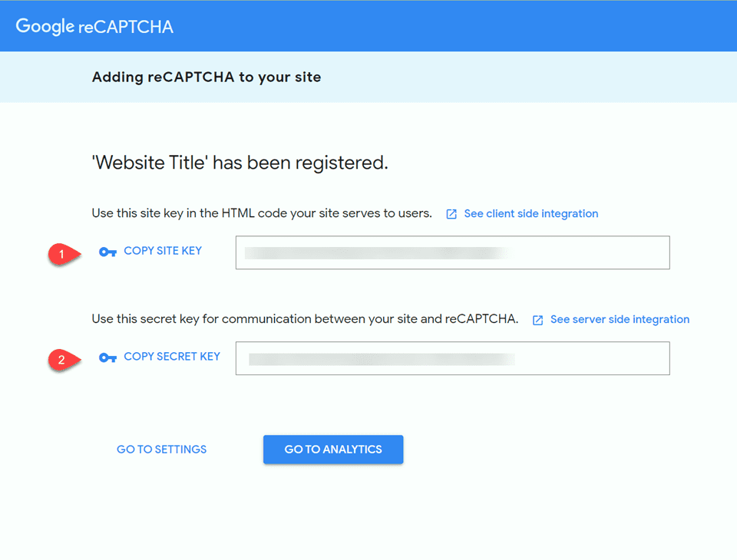Click the blue header bar
This screenshot has width=737, height=560.
pyautogui.click(x=461, y=25)
